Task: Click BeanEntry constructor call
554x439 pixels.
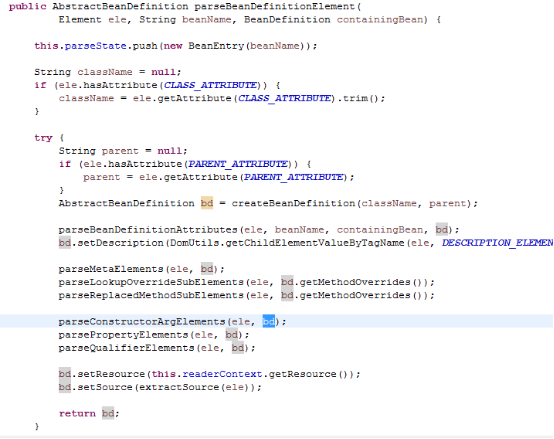Action: click(216, 46)
